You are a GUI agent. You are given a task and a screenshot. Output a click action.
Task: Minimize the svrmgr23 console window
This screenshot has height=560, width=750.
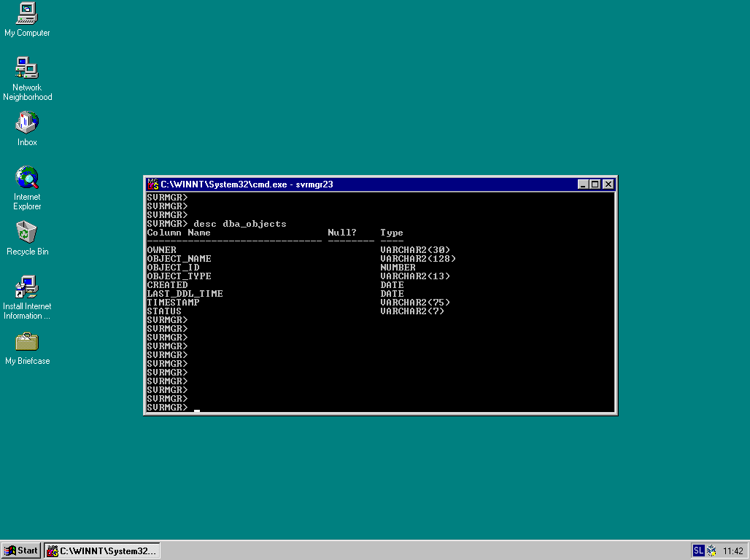583,184
